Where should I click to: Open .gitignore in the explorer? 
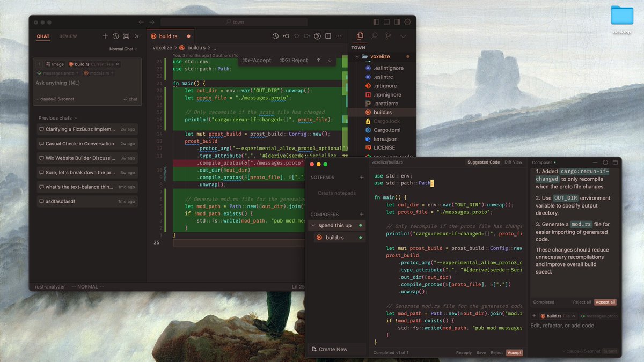[x=382, y=86]
